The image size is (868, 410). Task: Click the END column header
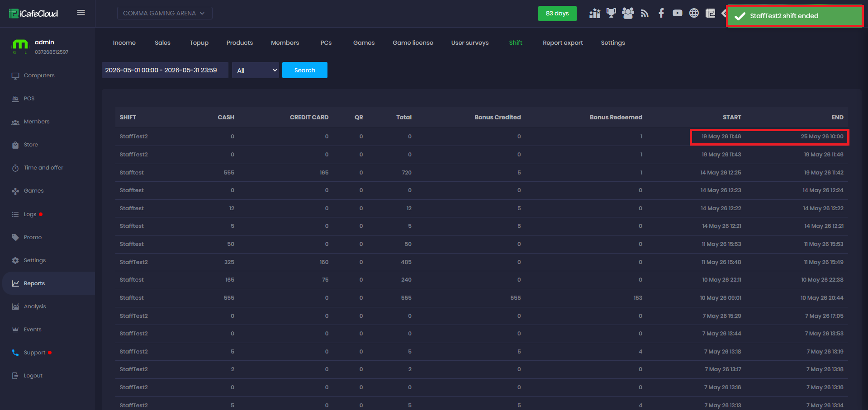pyautogui.click(x=838, y=117)
